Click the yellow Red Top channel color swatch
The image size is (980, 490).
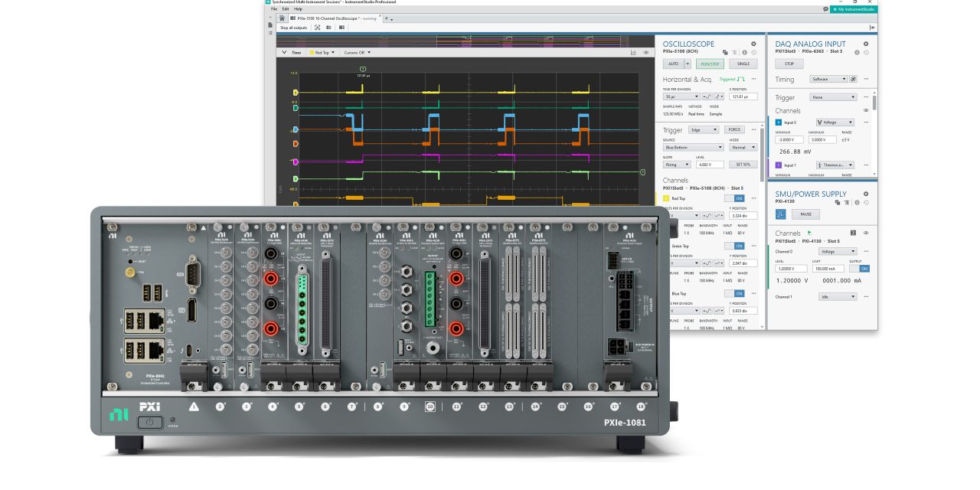coord(666,198)
